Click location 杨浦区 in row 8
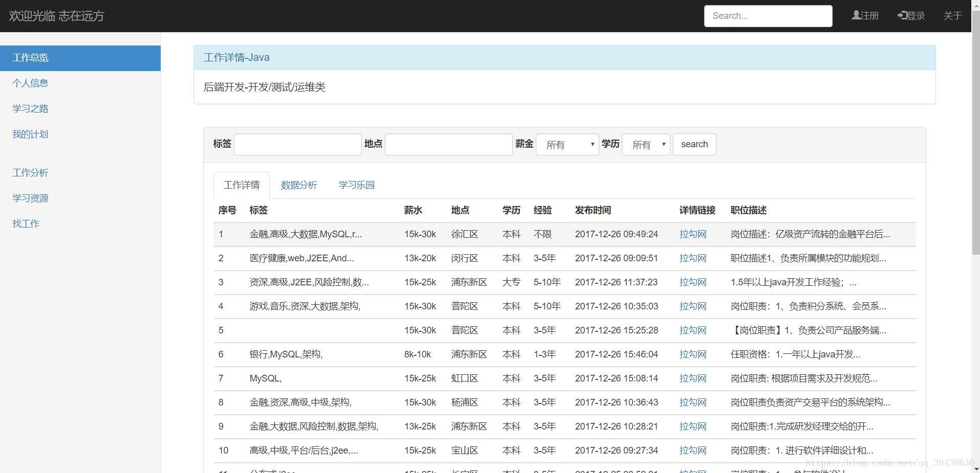The height and width of the screenshot is (473, 980). pos(465,402)
